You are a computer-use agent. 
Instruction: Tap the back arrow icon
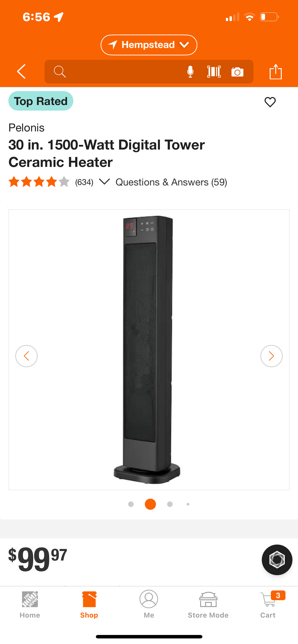pyautogui.click(x=21, y=71)
